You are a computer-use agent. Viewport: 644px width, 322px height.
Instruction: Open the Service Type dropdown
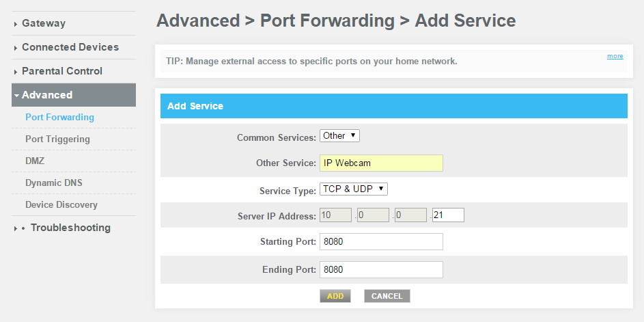[x=354, y=189]
